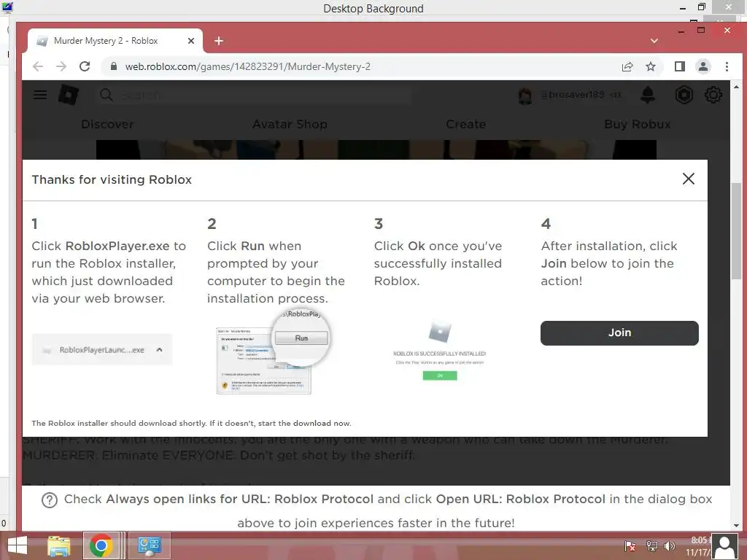
Task: Select the Roblox URL in address bar
Action: (248, 66)
